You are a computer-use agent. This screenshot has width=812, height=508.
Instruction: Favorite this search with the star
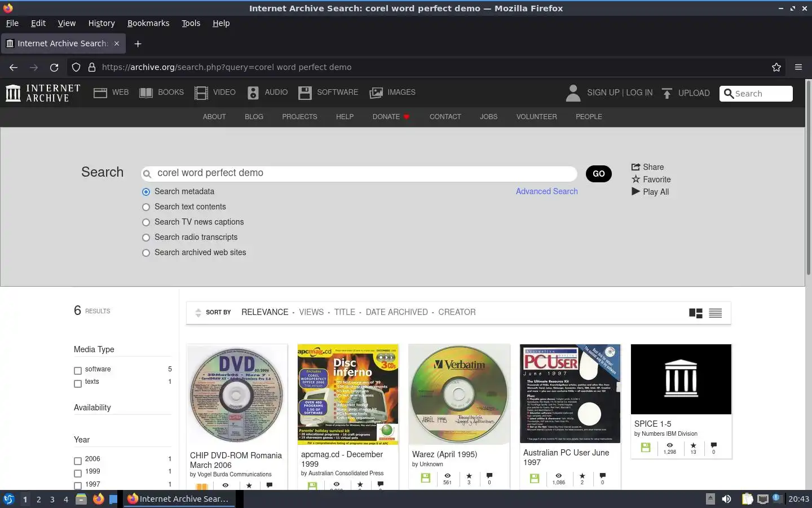[x=651, y=179]
